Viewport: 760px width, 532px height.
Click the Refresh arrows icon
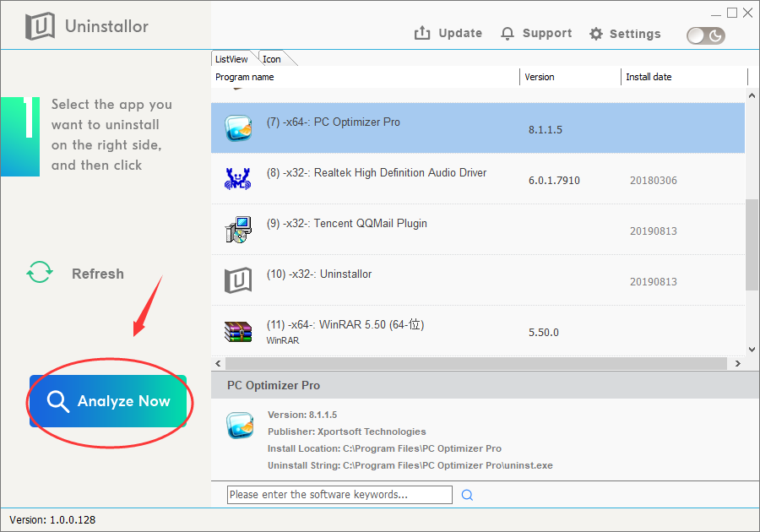tap(40, 272)
